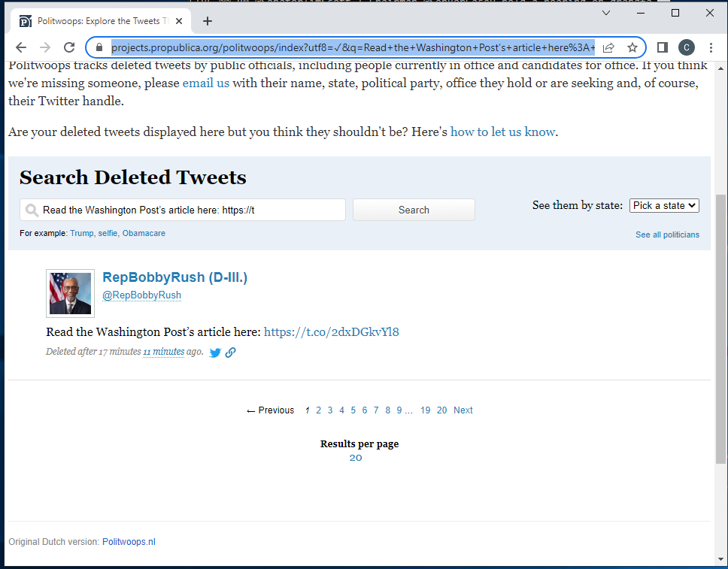Click Bobby Rush's profile photo
The height and width of the screenshot is (569, 728).
pos(70,293)
